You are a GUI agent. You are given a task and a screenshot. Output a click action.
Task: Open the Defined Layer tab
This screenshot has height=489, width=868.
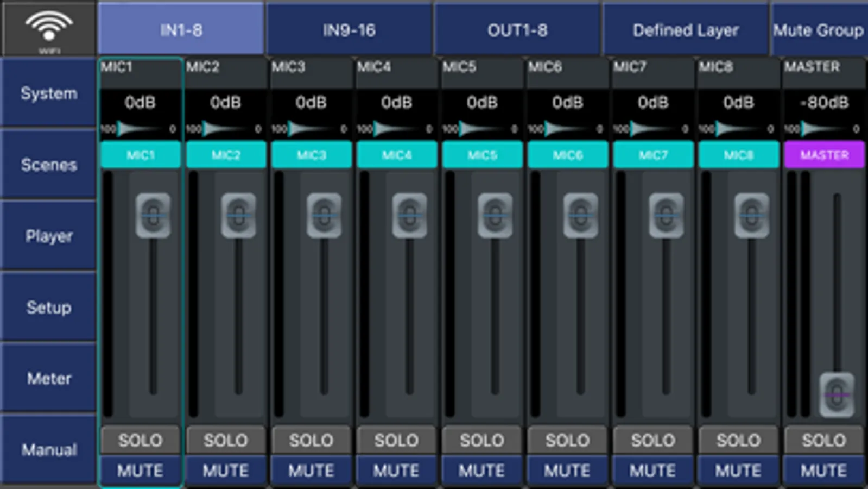tap(686, 30)
